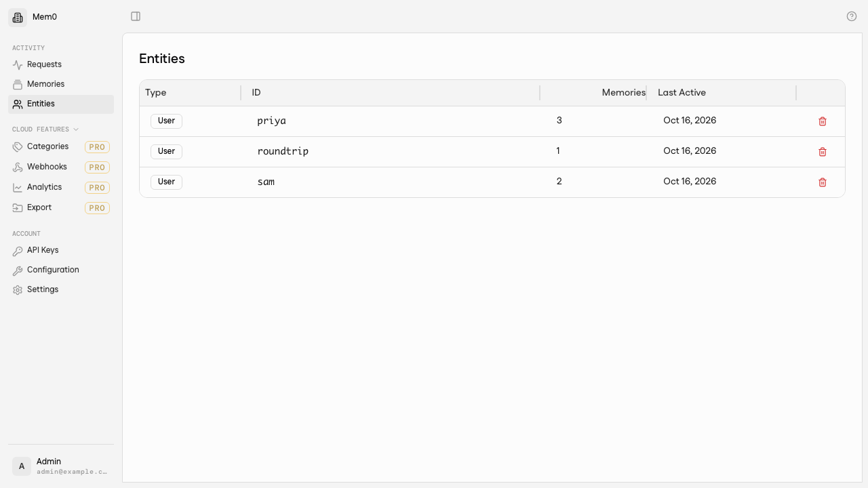Open the Webhooks page
Viewport: 868px width, 488px height.
click(x=61, y=167)
